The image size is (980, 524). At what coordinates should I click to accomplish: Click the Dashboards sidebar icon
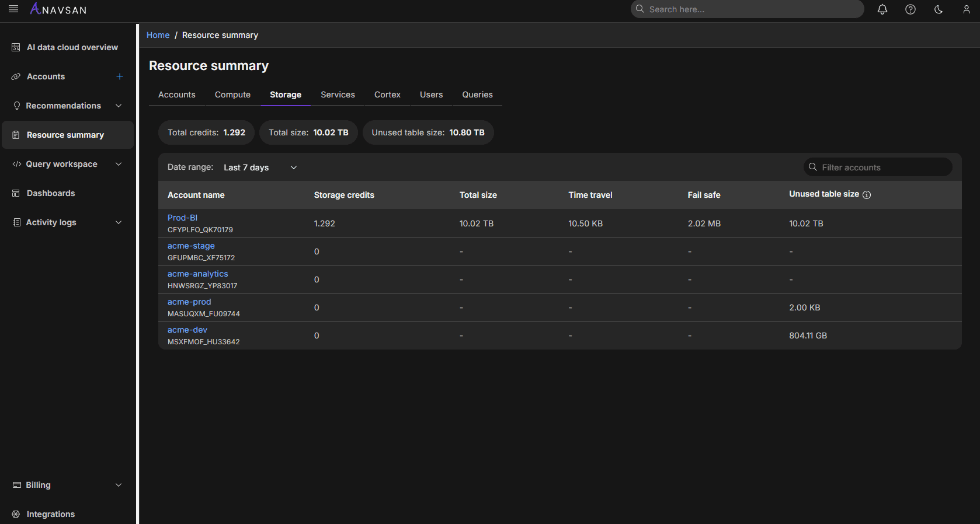click(16, 193)
